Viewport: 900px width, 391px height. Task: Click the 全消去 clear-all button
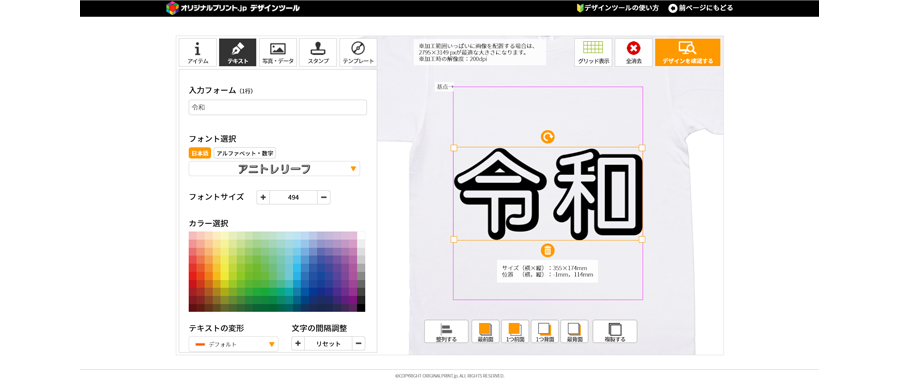(x=634, y=52)
